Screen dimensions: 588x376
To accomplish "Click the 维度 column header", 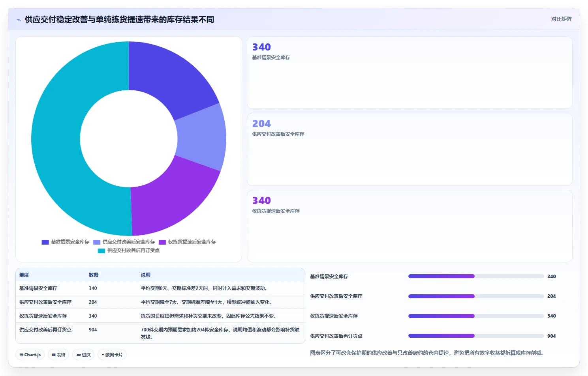I will click(x=24, y=275).
